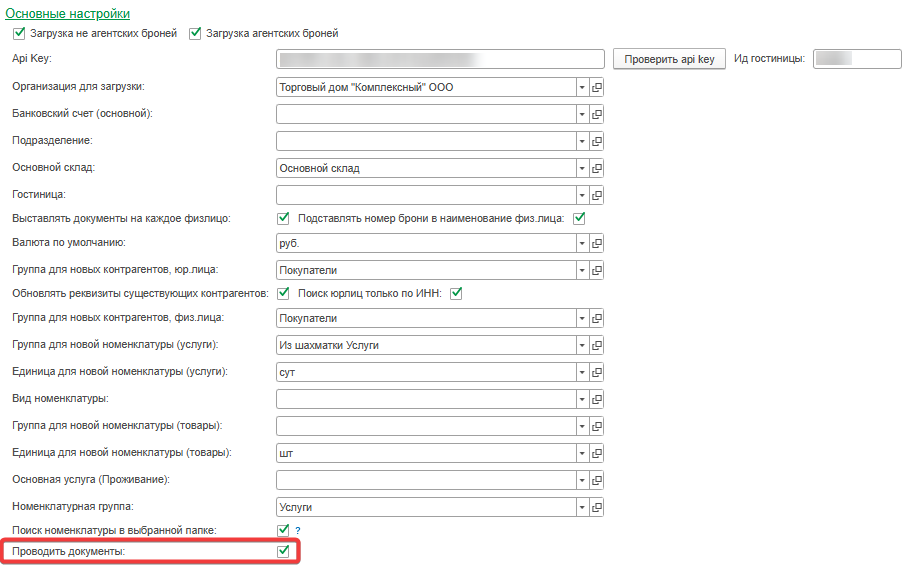Open the Подразделение record icon

pyautogui.click(x=597, y=141)
